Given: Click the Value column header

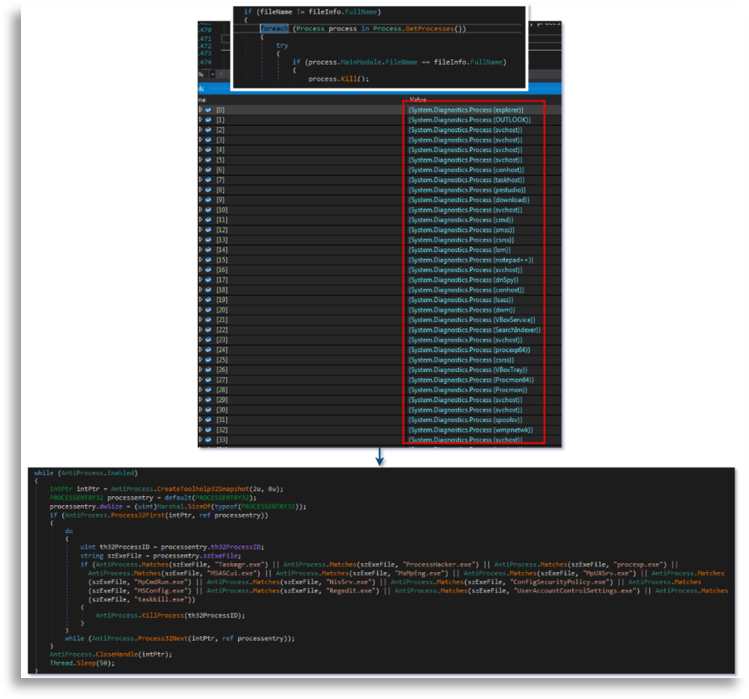Looking at the screenshot, I should point(418,99).
